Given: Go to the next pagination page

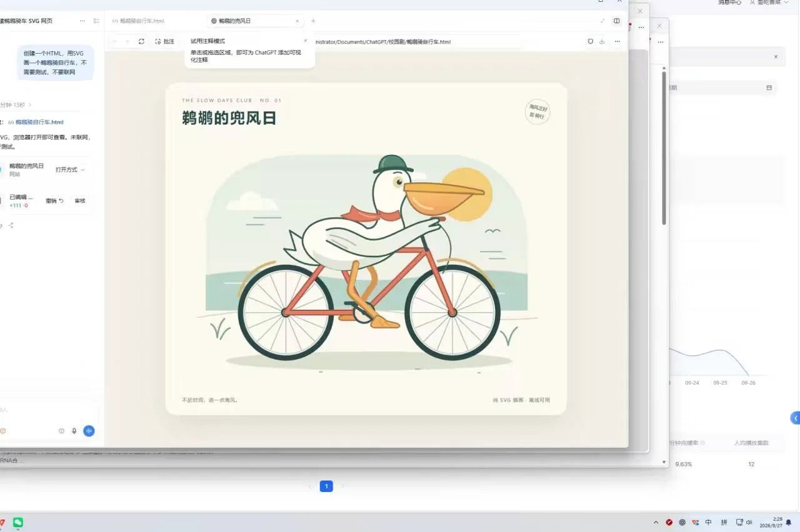Looking at the screenshot, I should click(342, 486).
